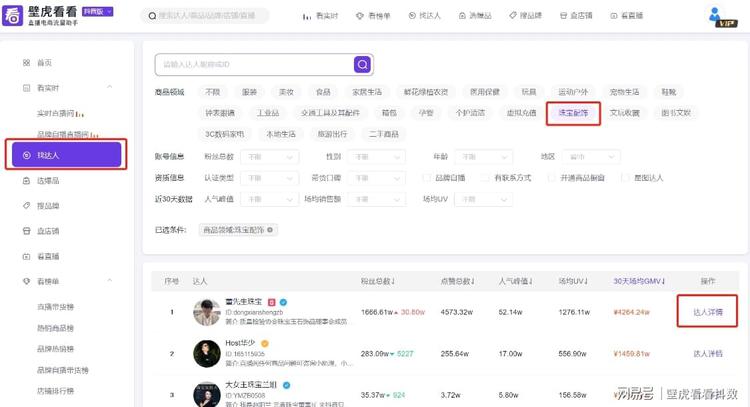Click 董先生珠宝 avatar thumbnail
Screen dimensions: 750x407
point(207,312)
